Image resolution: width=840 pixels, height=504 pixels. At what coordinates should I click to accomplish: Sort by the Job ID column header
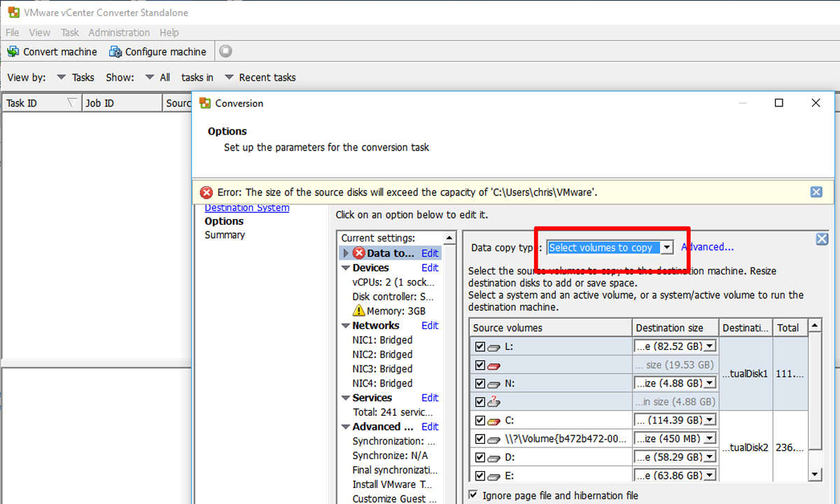pyautogui.click(x=121, y=103)
